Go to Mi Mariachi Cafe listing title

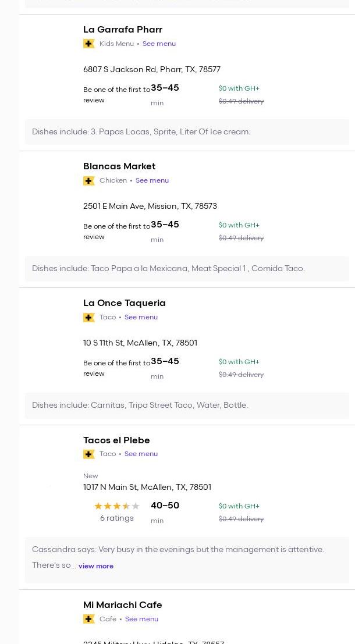(122, 605)
